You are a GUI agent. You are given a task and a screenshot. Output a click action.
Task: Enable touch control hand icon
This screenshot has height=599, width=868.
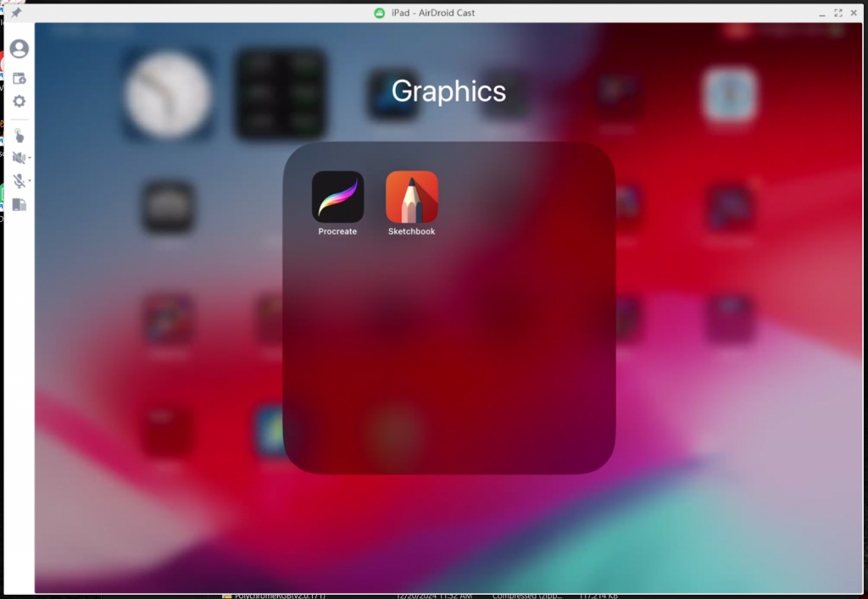(x=19, y=136)
